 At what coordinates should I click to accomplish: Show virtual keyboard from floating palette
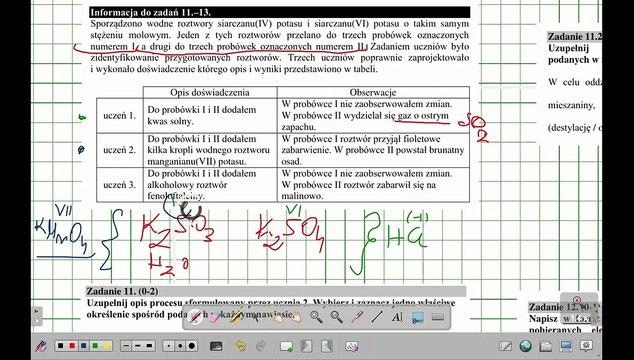[438, 317]
